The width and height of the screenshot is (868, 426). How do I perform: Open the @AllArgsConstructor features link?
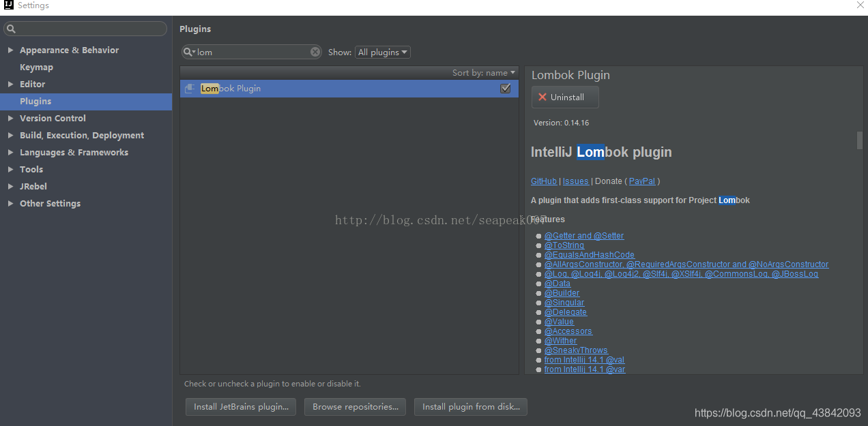pos(686,264)
